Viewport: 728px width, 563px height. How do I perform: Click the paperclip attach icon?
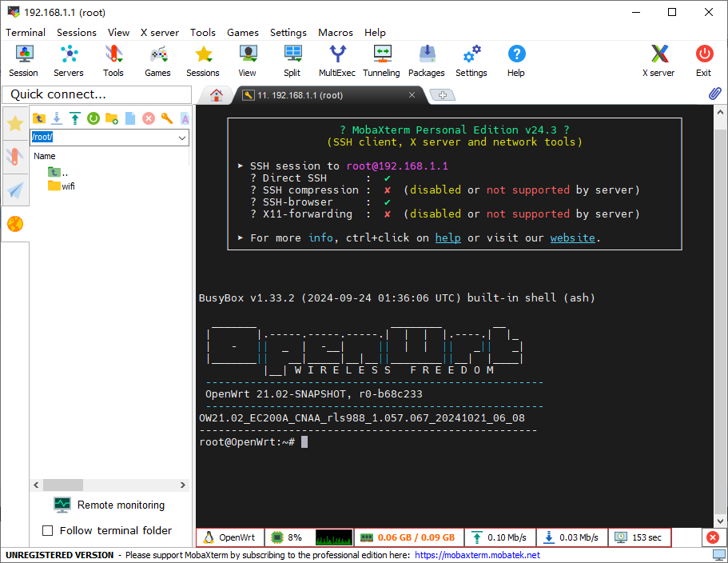(715, 94)
